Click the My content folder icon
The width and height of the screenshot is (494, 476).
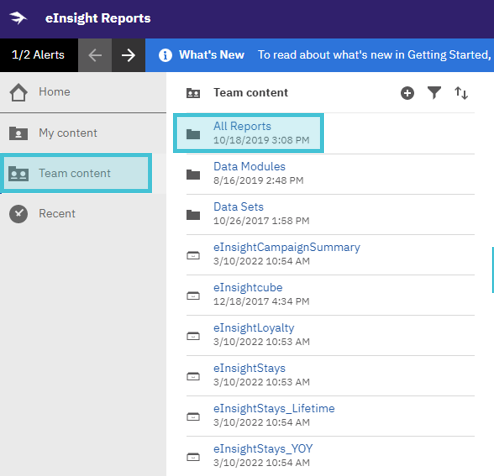point(18,133)
